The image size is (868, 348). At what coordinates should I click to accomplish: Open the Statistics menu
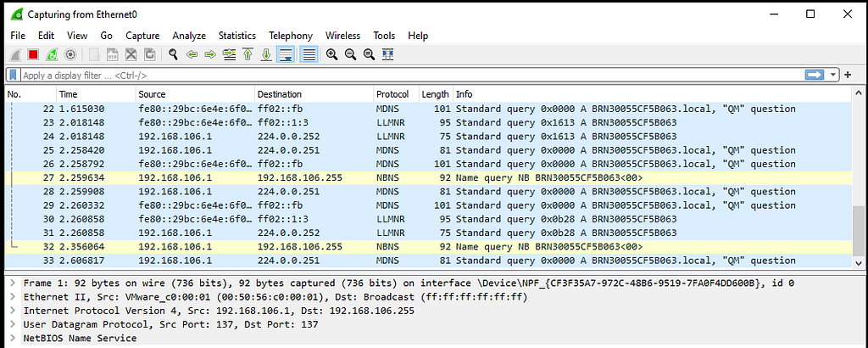click(237, 36)
